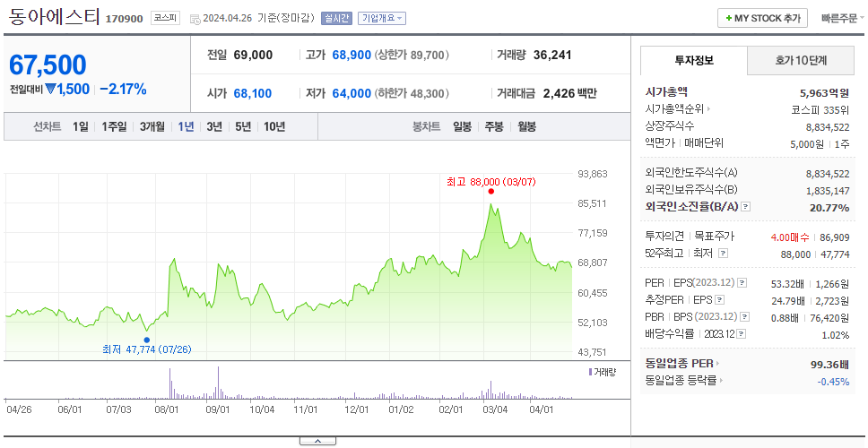Click the stock code 170900

point(125,19)
